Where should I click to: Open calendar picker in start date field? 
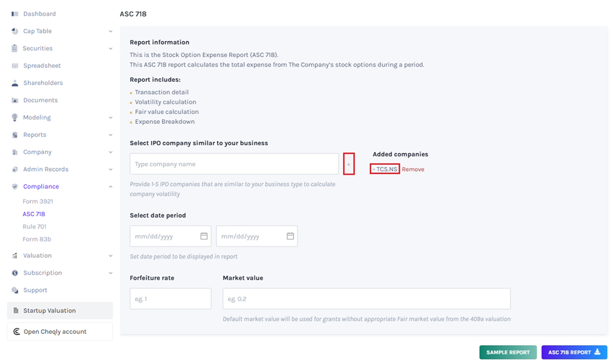(x=204, y=236)
